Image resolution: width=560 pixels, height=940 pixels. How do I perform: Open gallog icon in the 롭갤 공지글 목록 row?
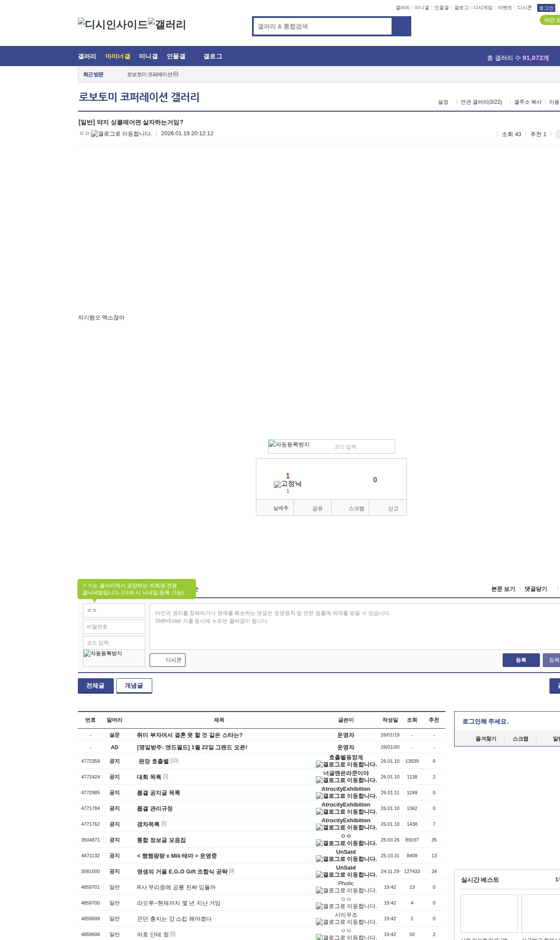coord(346,796)
